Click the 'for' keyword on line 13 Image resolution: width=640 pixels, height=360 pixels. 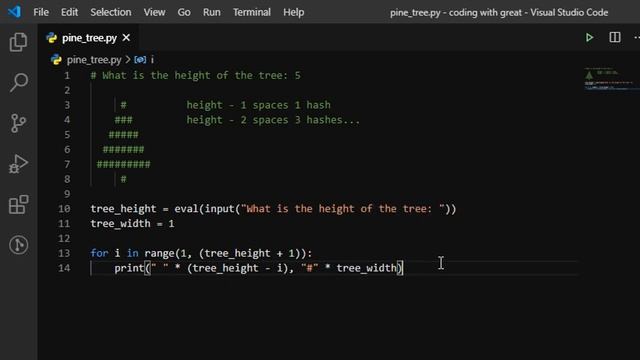pos(99,253)
